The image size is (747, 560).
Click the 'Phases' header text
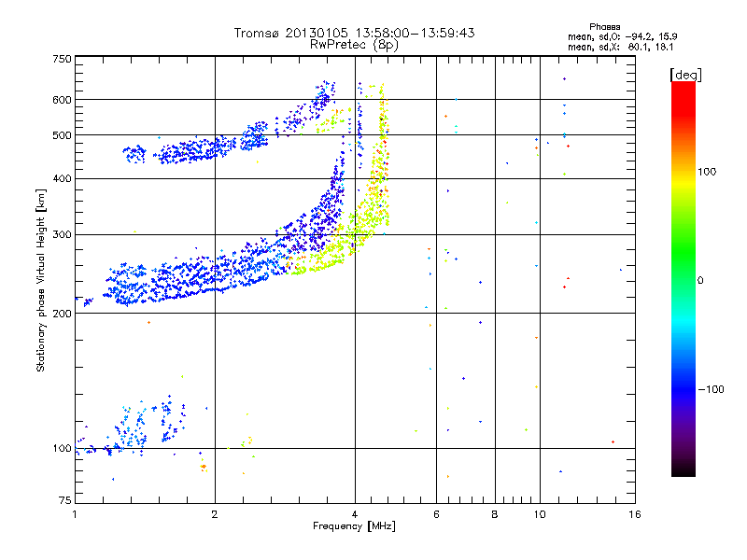click(604, 27)
